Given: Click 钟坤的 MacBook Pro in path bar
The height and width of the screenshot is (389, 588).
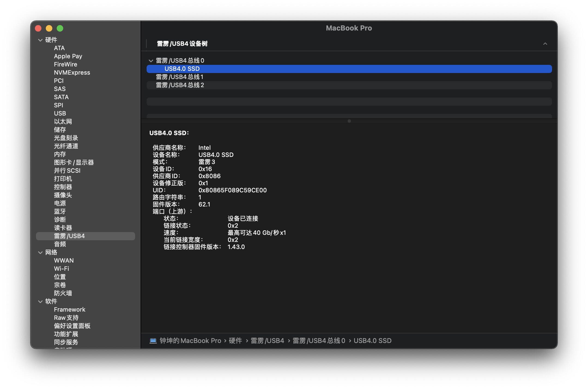Looking at the screenshot, I should 190,341.
